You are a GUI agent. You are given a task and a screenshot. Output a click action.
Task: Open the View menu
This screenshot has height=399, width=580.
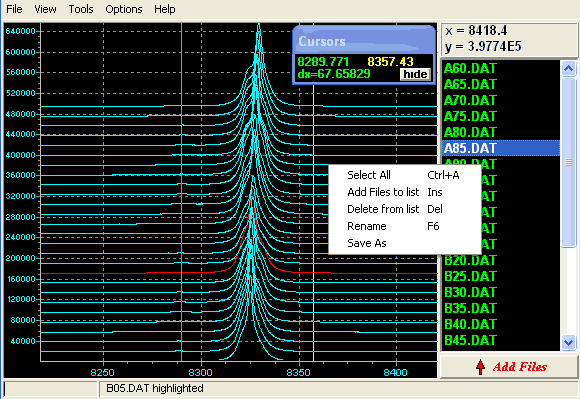[x=45, y=9]
